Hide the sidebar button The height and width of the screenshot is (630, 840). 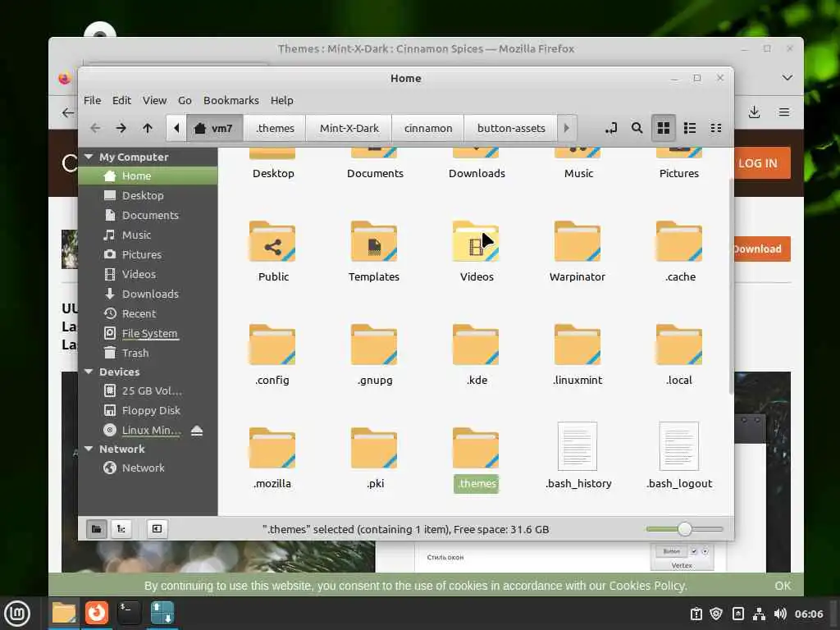point(157,529)
